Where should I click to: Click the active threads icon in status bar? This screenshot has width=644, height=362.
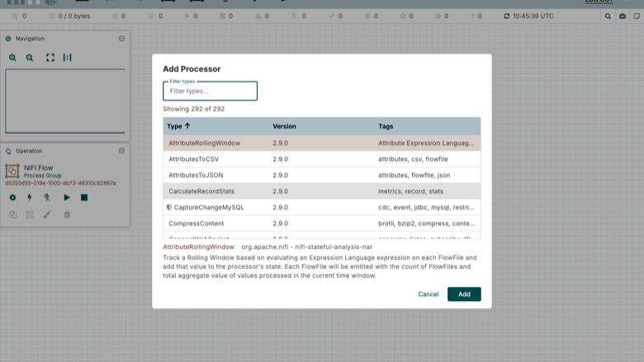[14, 16]
